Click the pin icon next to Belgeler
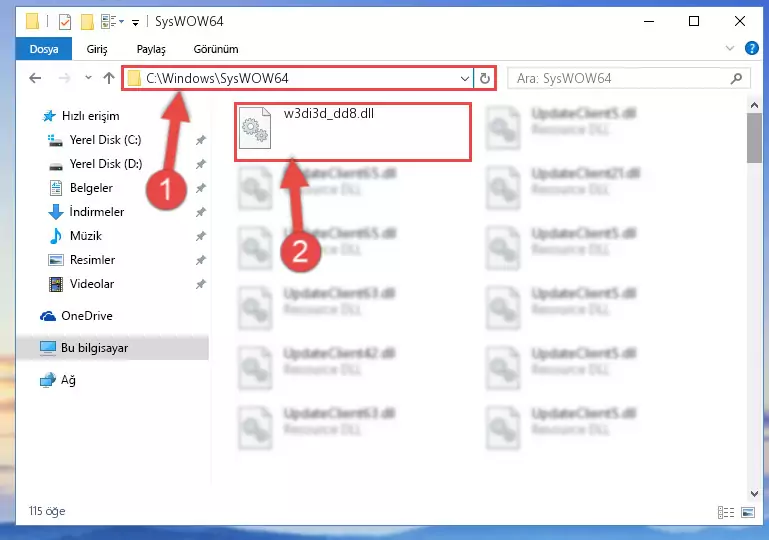Viewport: 769px width, 540px height. 201,188
